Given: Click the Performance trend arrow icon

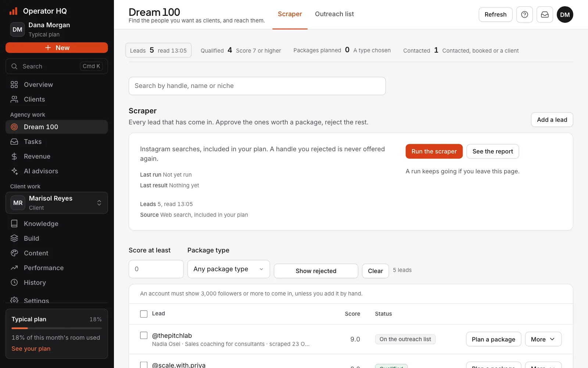Looking at the screenshot, I should tap(14, 268).
